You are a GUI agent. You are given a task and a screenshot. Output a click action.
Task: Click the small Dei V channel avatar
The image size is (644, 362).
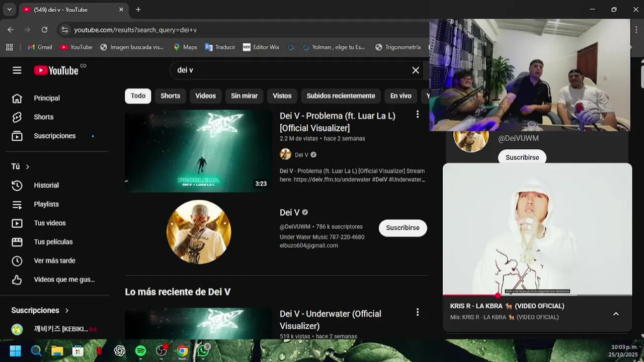[285, 154]
